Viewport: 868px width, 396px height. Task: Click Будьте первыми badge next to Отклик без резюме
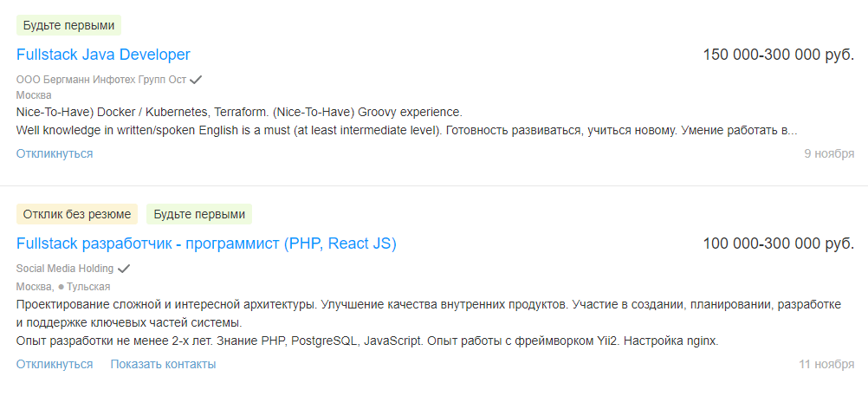[x=199, y=214]
